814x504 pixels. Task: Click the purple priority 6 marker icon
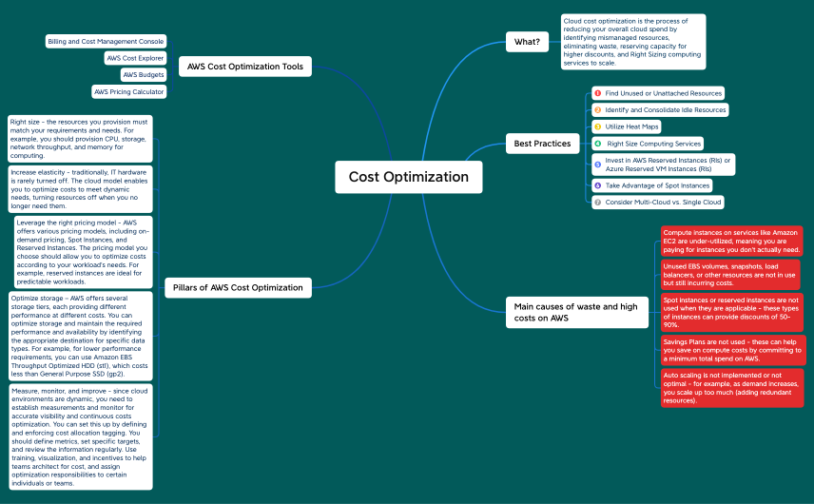click(x=597, y=185)
